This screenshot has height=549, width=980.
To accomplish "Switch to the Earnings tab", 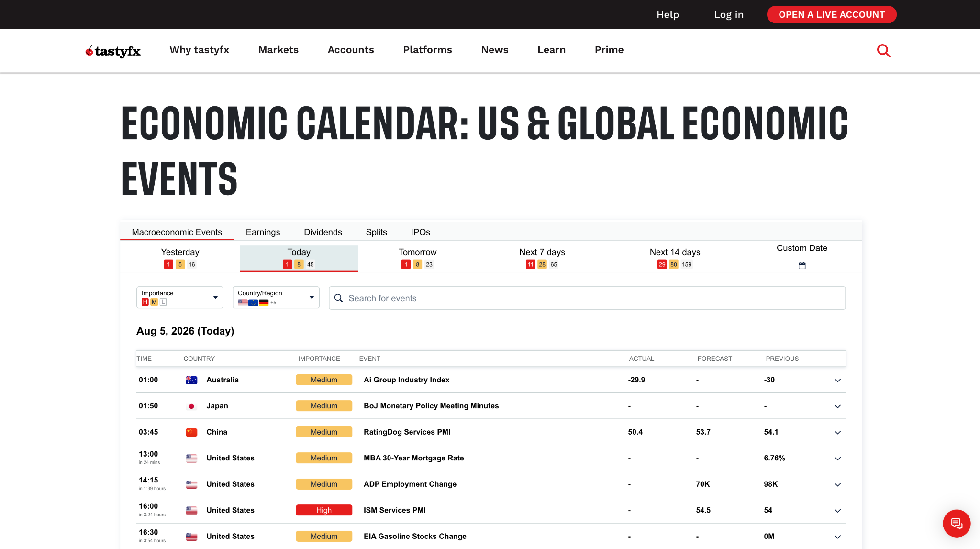I will (263, 232).
